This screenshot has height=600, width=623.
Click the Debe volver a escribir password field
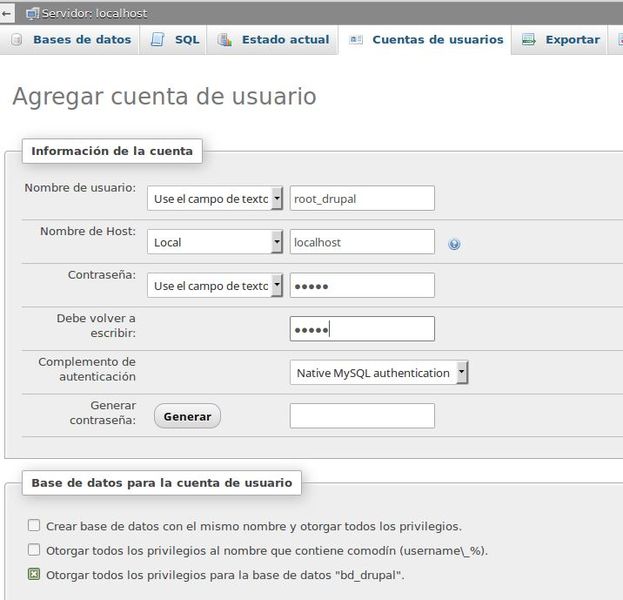point(362,329)
